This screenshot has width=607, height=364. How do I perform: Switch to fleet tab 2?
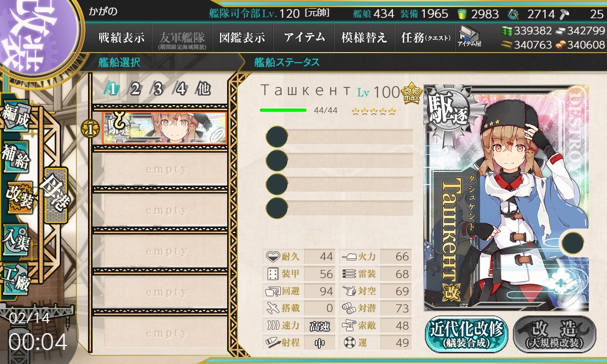[135, 89]
